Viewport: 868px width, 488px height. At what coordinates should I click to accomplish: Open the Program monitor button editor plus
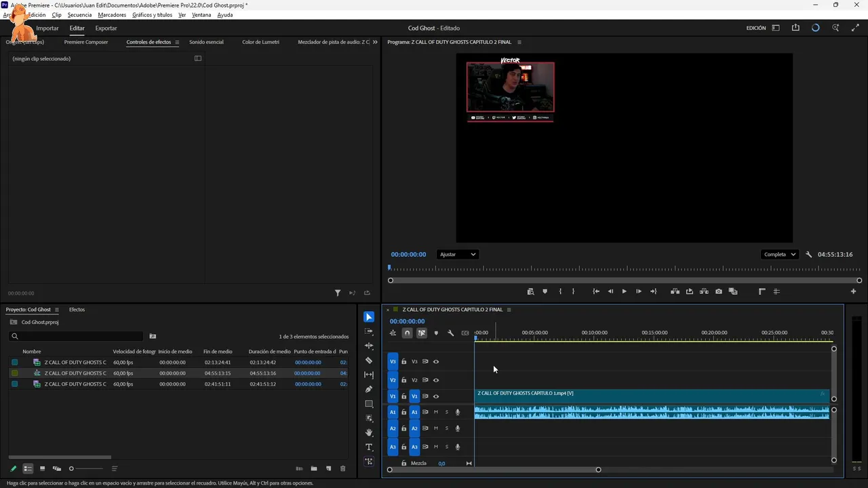pos(853,291)
